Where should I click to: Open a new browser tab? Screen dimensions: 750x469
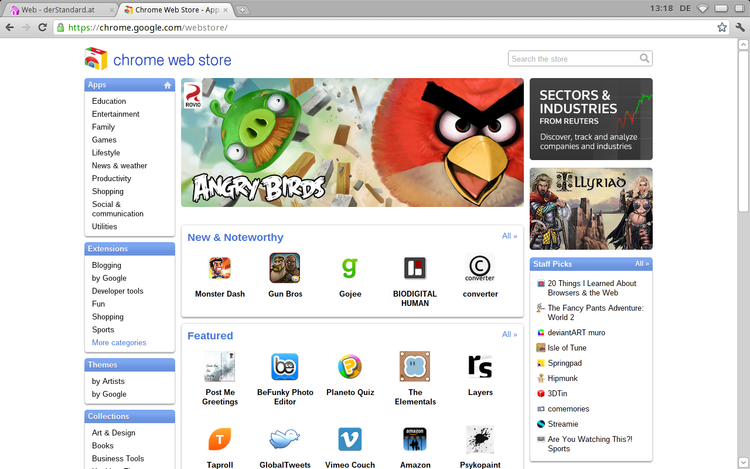[x=244, y=9]
